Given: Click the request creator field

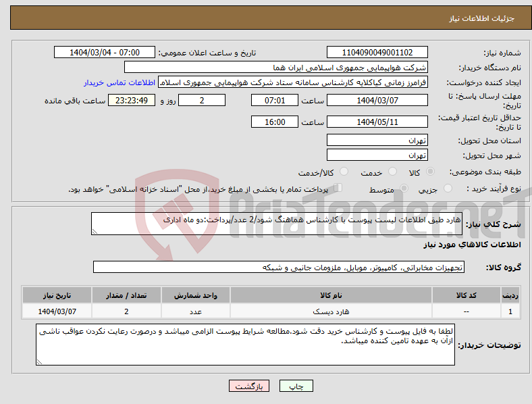Looking at the screenshot, I should (293, 82).
